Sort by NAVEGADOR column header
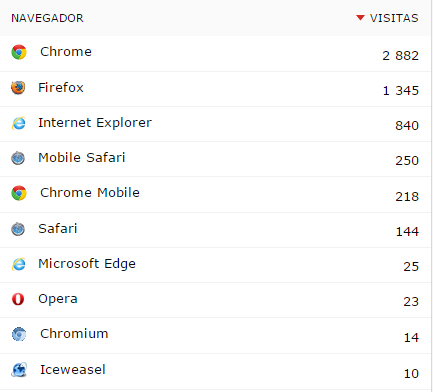433x392 pixels. point(47,18)
